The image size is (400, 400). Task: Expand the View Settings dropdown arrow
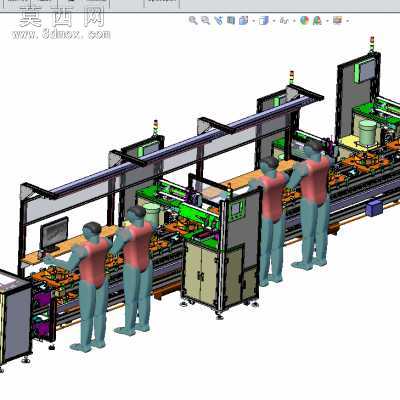[348, 21]
